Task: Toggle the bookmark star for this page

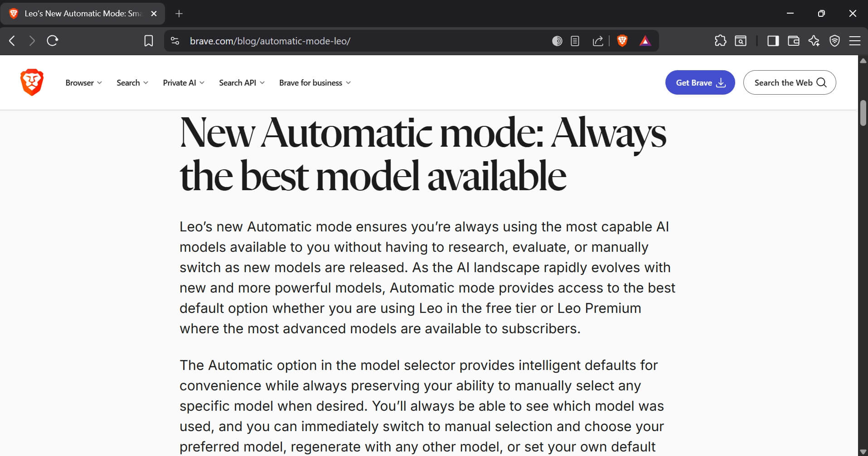Action: coord(148,41)
